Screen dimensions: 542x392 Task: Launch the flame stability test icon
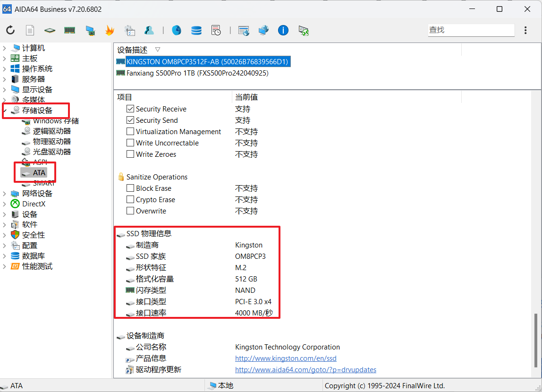[110, 30]
